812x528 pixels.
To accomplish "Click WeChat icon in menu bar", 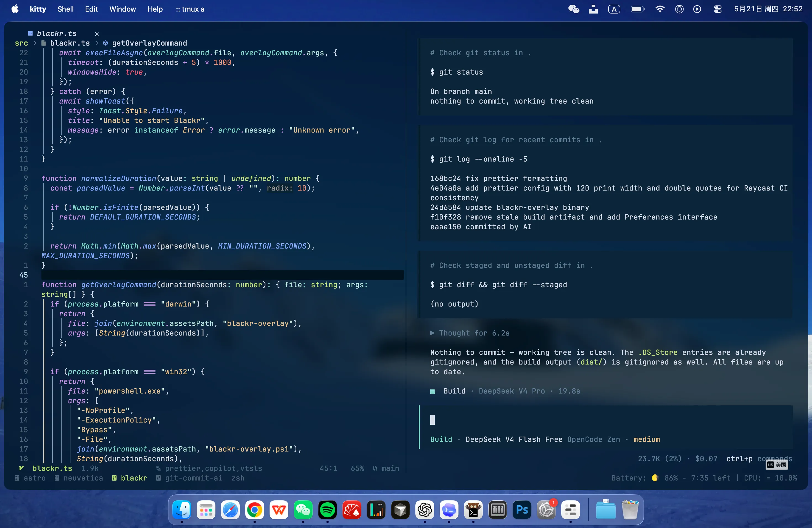I will 574,9.
